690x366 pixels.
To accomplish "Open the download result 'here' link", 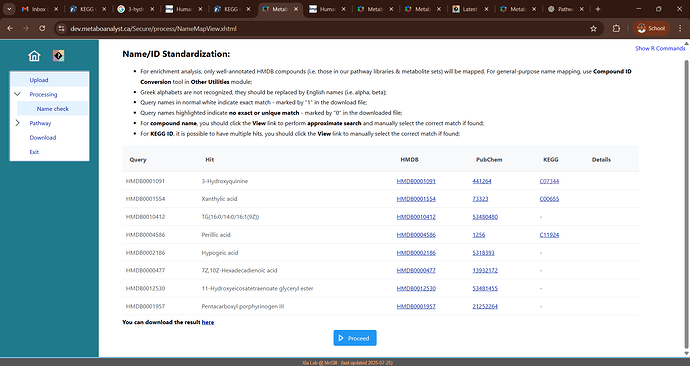I will tap(208, 322).
